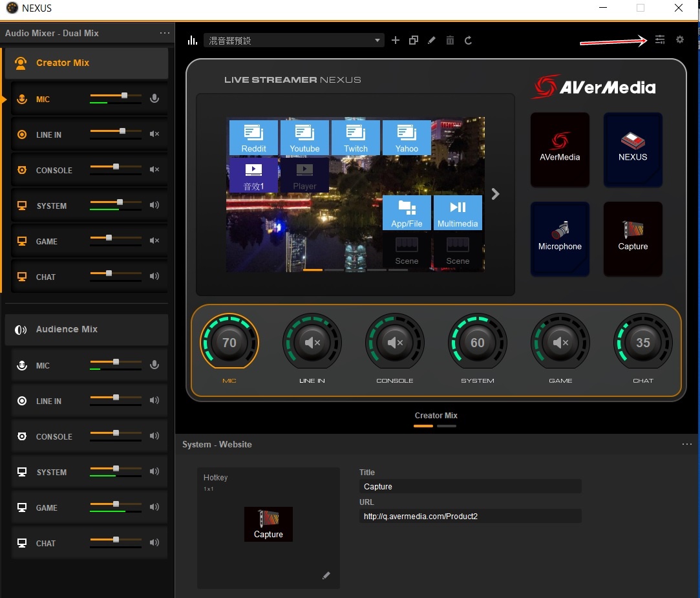
Task: Mute Audience Mix GAME channel
Action: [x=154, y=507]
